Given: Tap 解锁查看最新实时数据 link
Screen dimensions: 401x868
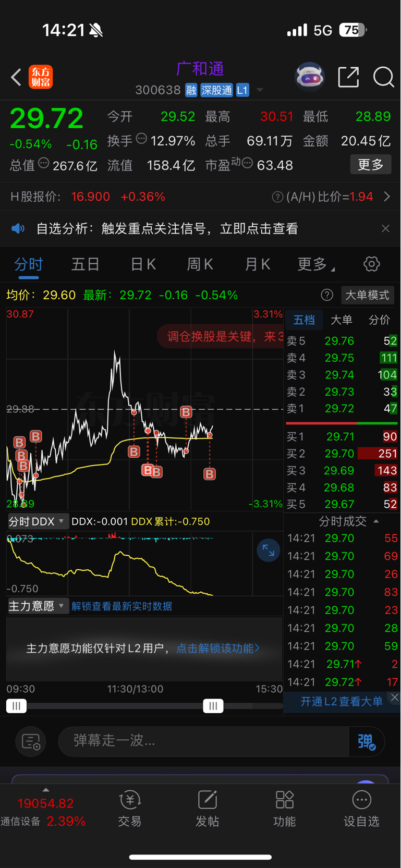Looking at the screenshot, I should (x=122, y=606).
